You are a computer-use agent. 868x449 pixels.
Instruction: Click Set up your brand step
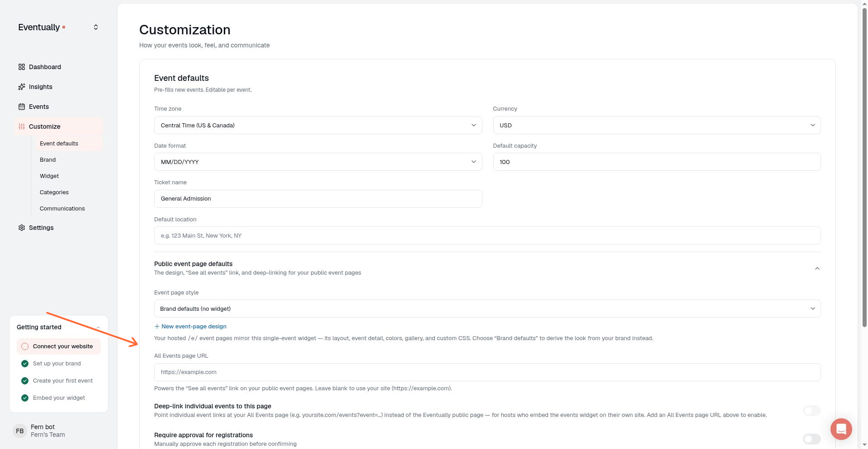click(x=59, y=364)
